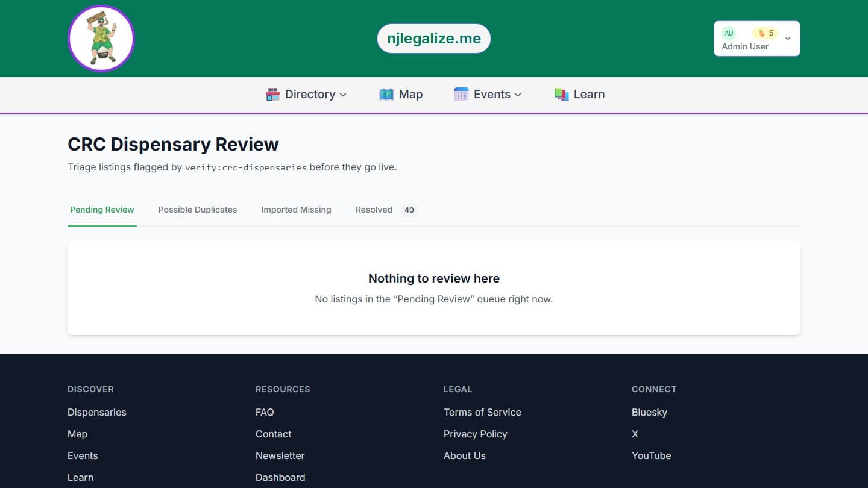Open the Newsletter footer link
The width and height of the screenshot is (868, 488).
(280, 455)
